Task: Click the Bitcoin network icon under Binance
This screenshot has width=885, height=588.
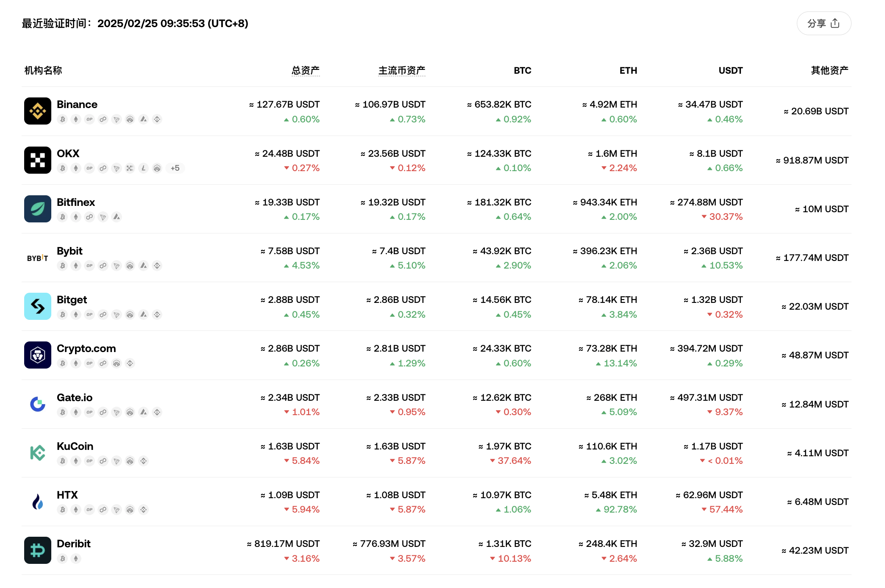Action: tap(62, 119)
